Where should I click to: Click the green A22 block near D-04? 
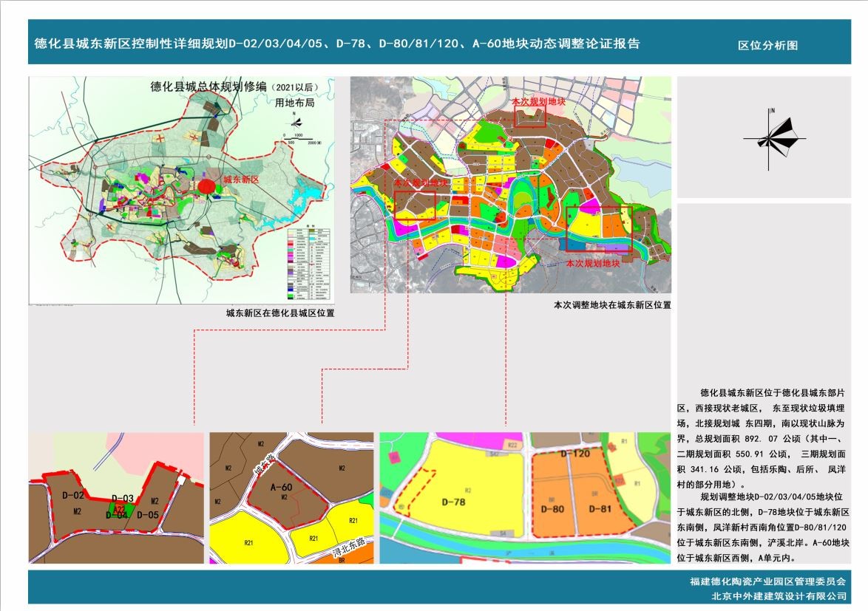118,509
